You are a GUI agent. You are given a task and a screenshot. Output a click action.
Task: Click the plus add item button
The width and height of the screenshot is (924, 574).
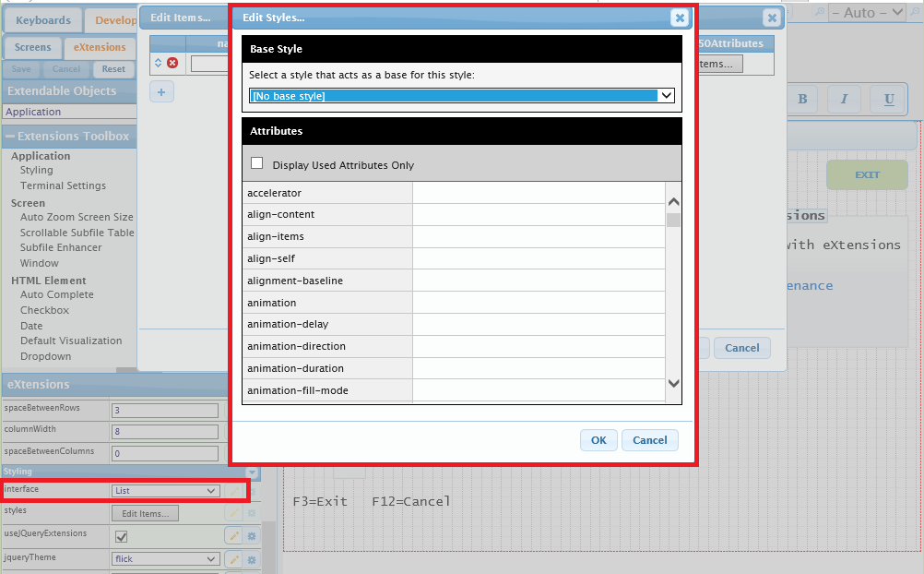click(161, 91)
